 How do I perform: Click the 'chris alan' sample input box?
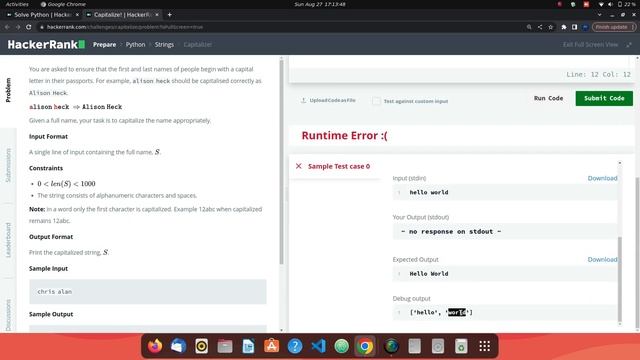pos(148,291)
